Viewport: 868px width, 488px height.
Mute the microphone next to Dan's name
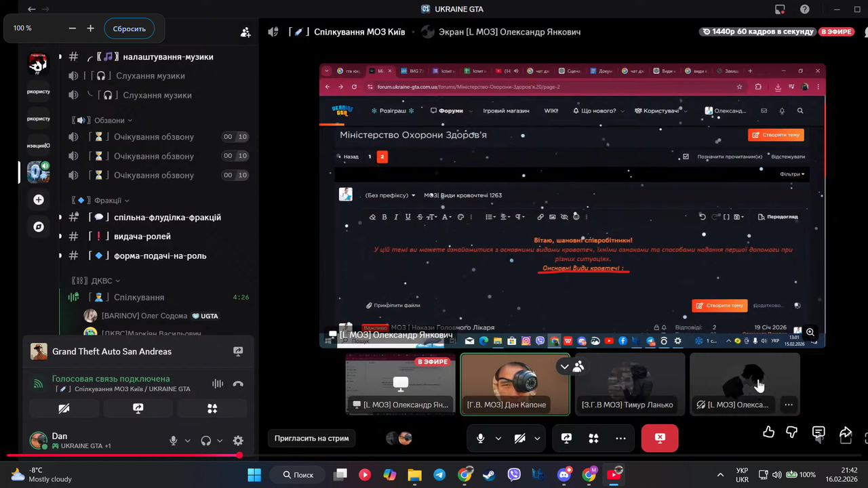point(174,441)
